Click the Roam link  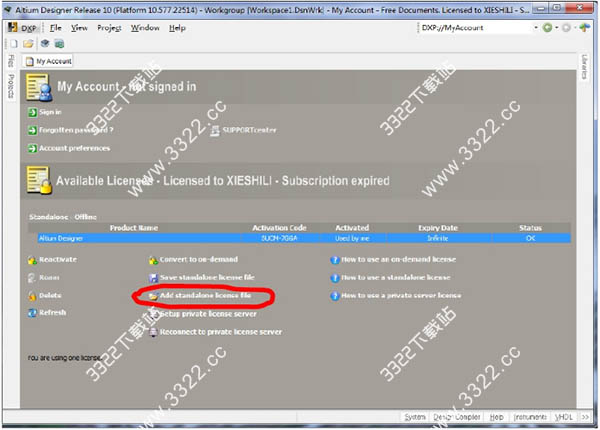coord(49,277)
